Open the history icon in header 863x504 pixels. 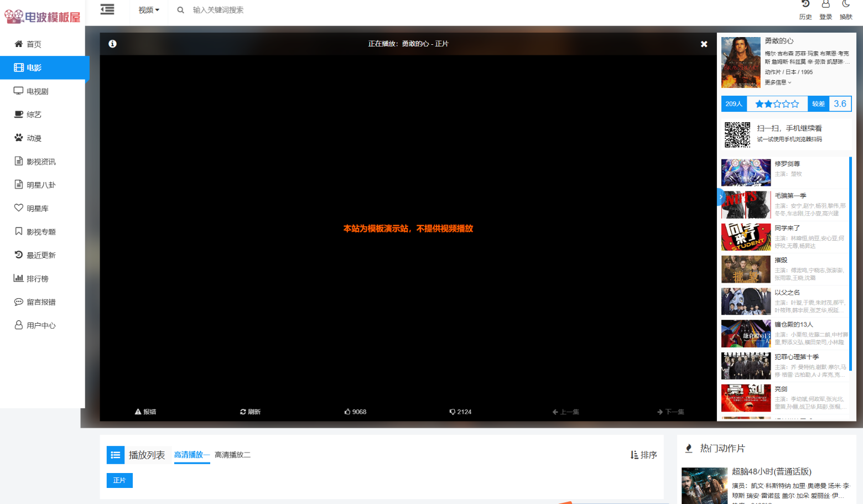click(x=805, y=4)
